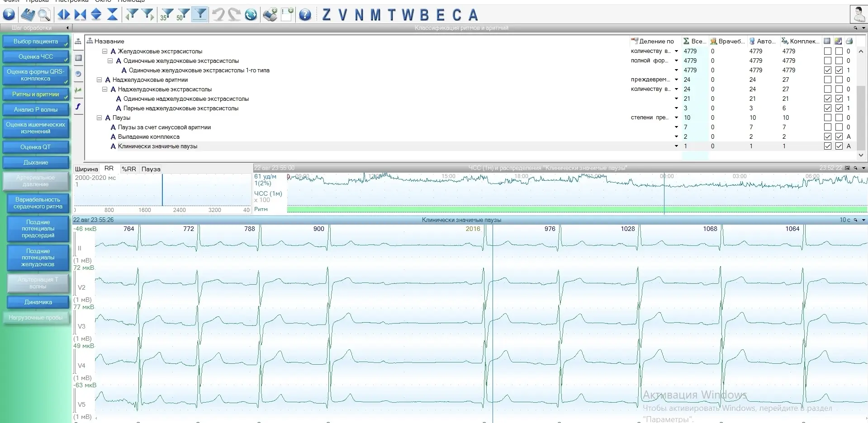Switch to table grid view icon in side strip
Screen dimensions: 868x423
pyautogui.click(x=78, y=58)
